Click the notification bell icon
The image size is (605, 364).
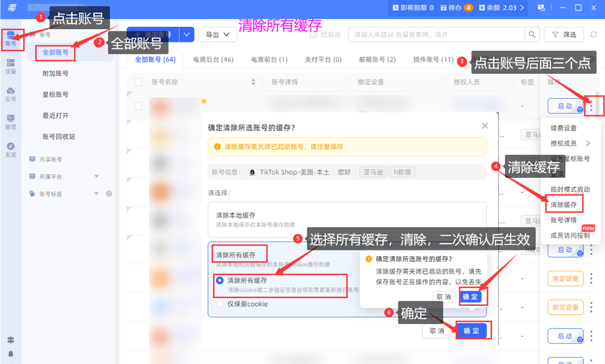pyautogui.click(x=11, y=354)
